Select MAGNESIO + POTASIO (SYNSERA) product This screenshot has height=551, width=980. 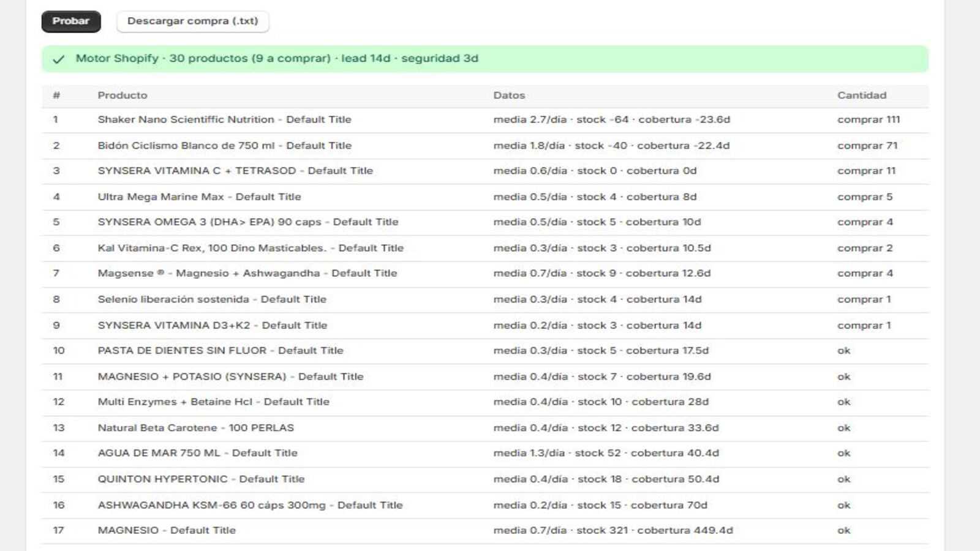click(230, 377)
